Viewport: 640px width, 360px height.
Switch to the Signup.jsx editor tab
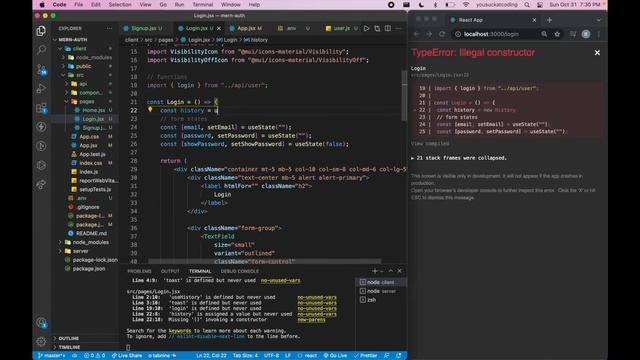pos(144,28)
